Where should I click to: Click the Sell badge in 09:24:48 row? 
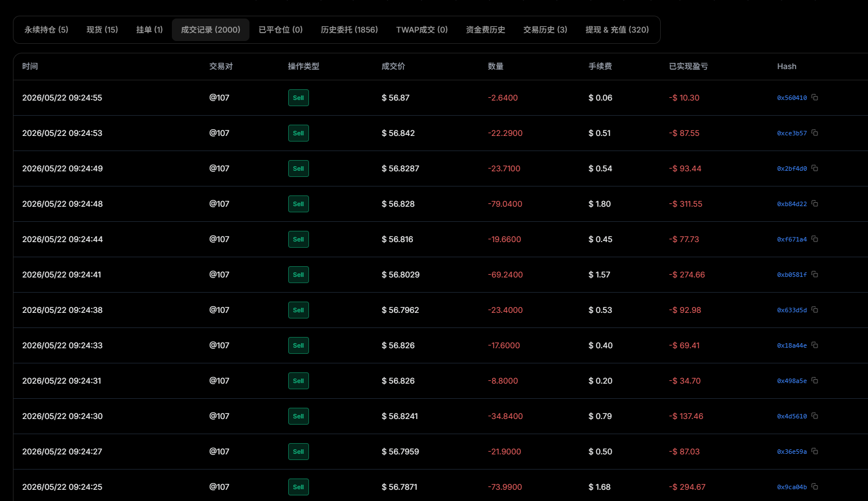pyautogui.click(x=298, y=204)
